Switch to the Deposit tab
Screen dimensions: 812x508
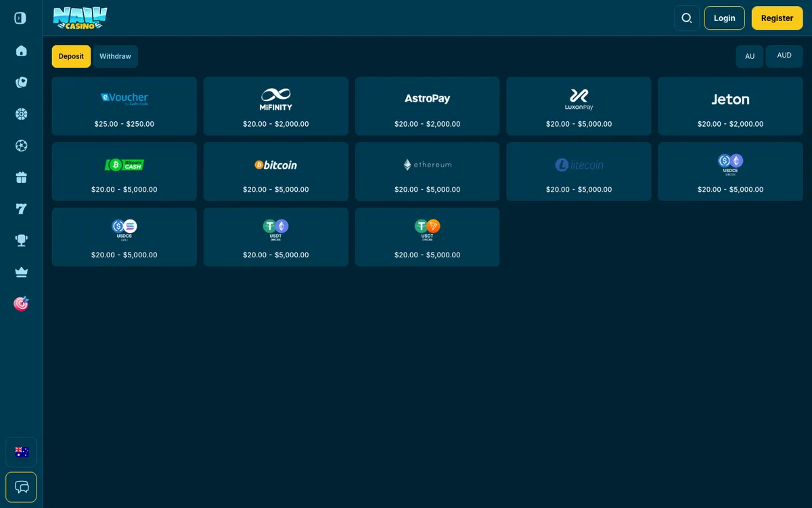(71, 56)
